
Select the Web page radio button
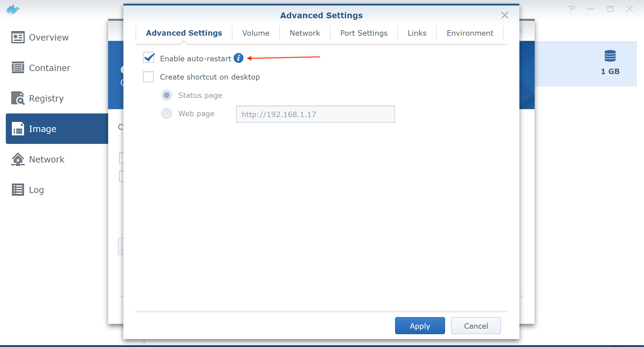click(167, 113)
